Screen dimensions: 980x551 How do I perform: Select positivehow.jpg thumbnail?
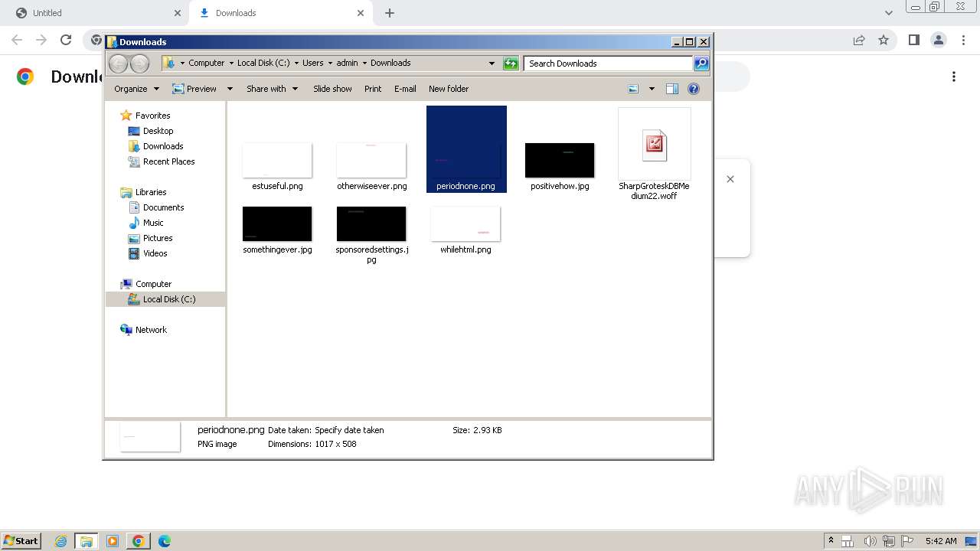pyautogui.click(x=560, y=161)
